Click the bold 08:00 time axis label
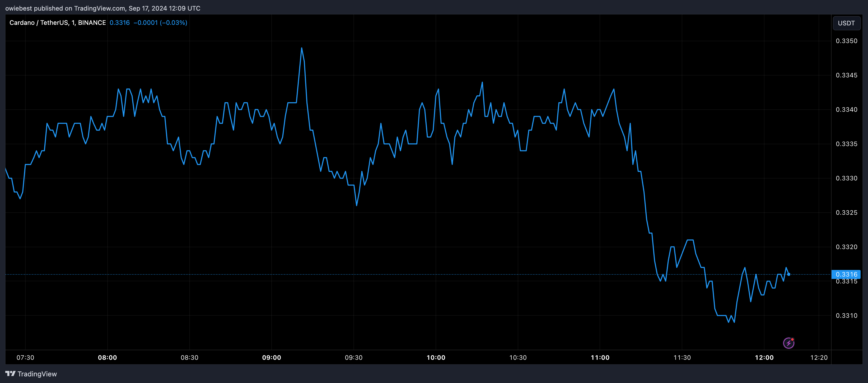868x383 pixels. pos(108,357)
